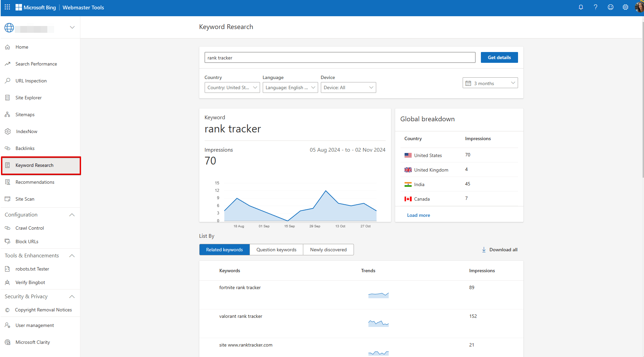The height and width of the screenshot is (357, 644).
Task: Click the valorant rank tracker keyword
Action: (x=240, y=316)
